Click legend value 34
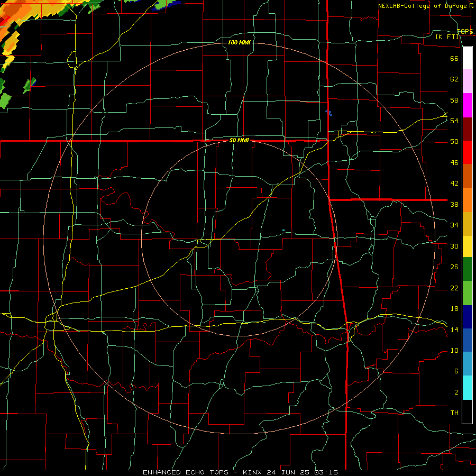 tap(454, 225)
